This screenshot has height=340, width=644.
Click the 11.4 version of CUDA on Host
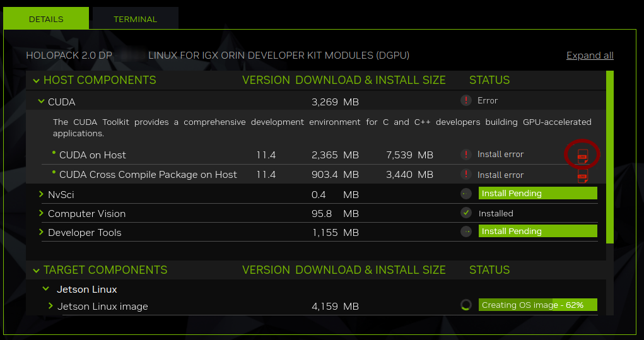click(266, 155)
